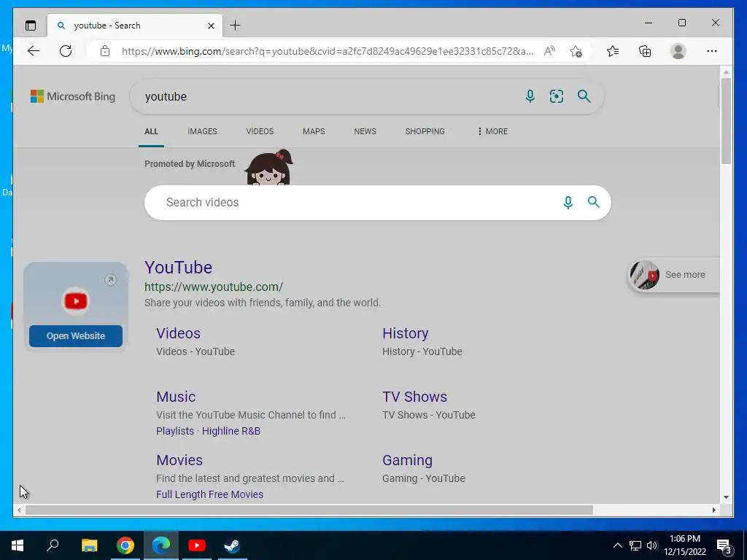The width and height of the screenshot is (747, 560).
Task: Switch to SHOPPING tab
Action: 425,131
